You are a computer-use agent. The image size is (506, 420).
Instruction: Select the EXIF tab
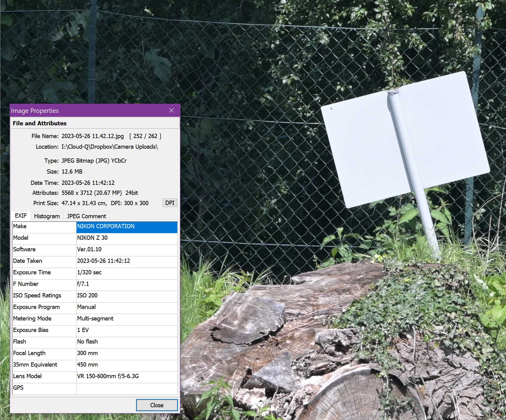pos(21,216)
